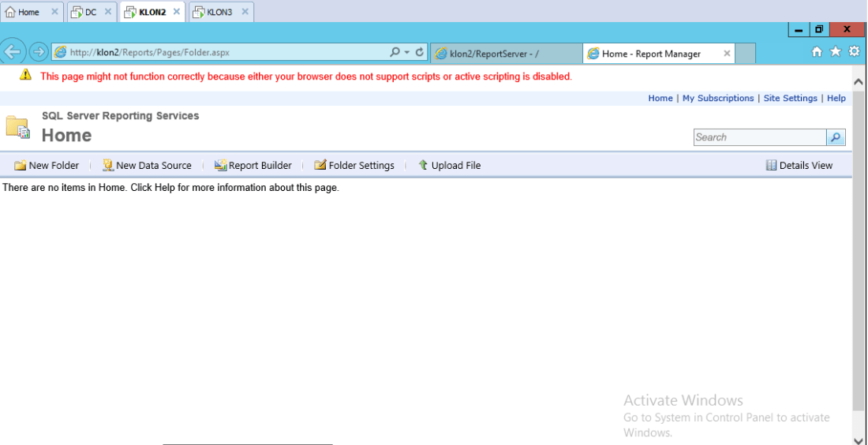This screenshot has width=868, height=445.
Task: Select the KLON3 session tab
Action: click(x=219, y=12)
